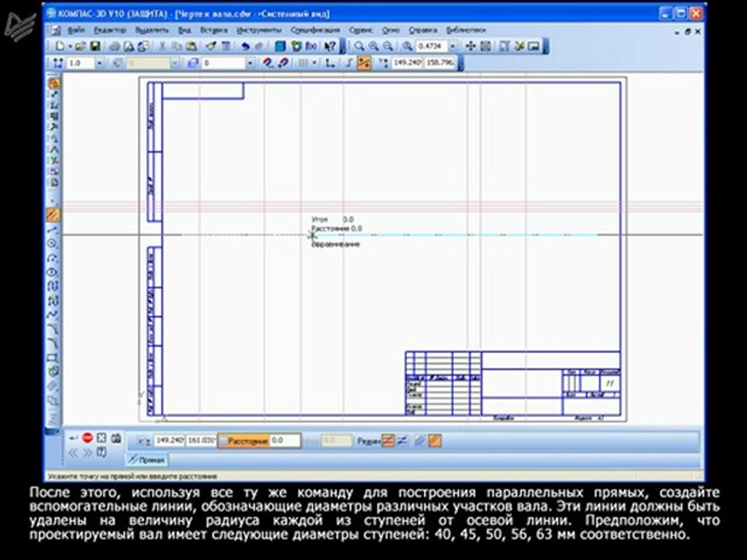Screen dimensions: 747x560
Task: Click the Variables f(x) icon
Action: [x=310, y=46]
